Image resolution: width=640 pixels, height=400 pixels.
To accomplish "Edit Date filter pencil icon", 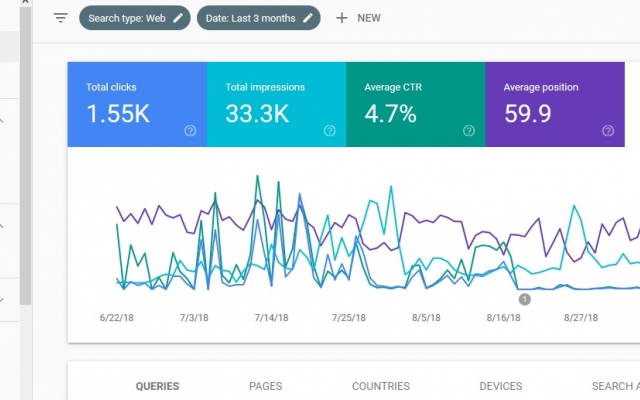I will point(308,18).
